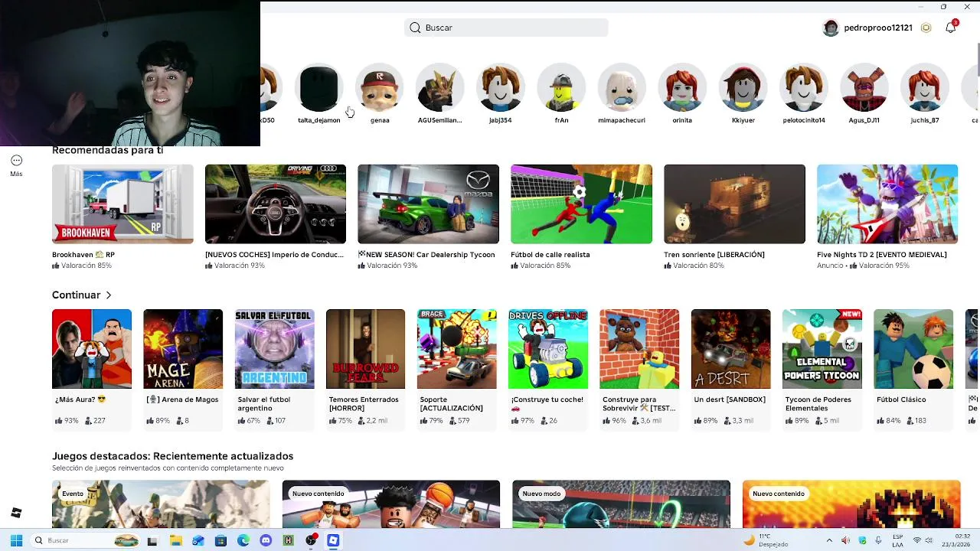Open the featured card labeled Evento
This screenshot has width=980, height=551.
161,504
